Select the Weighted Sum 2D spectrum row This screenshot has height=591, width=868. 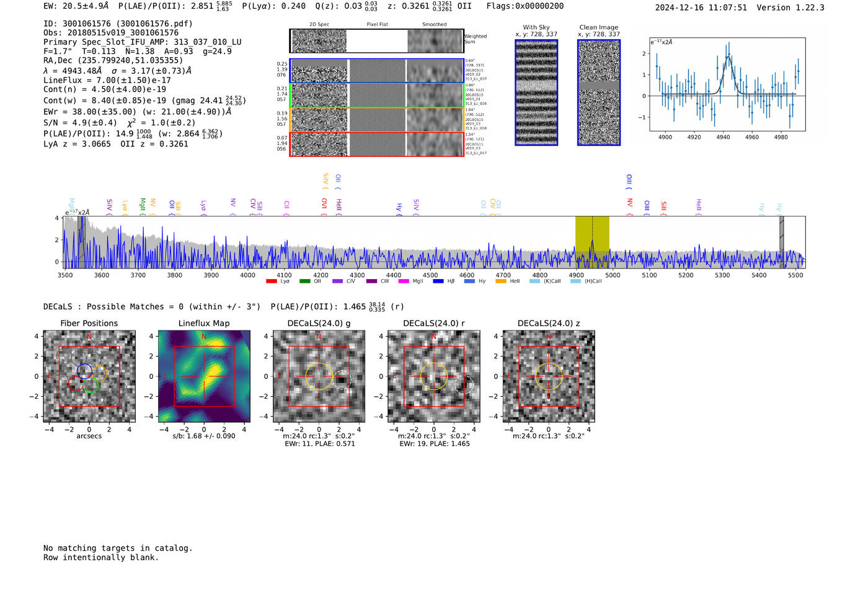376,41
